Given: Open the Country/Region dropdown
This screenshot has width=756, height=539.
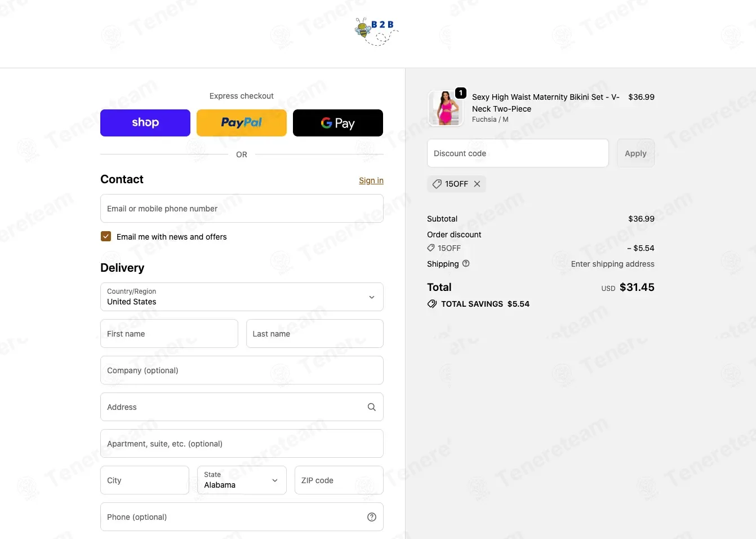Looking at the screenshot, I should click(242, 297).
